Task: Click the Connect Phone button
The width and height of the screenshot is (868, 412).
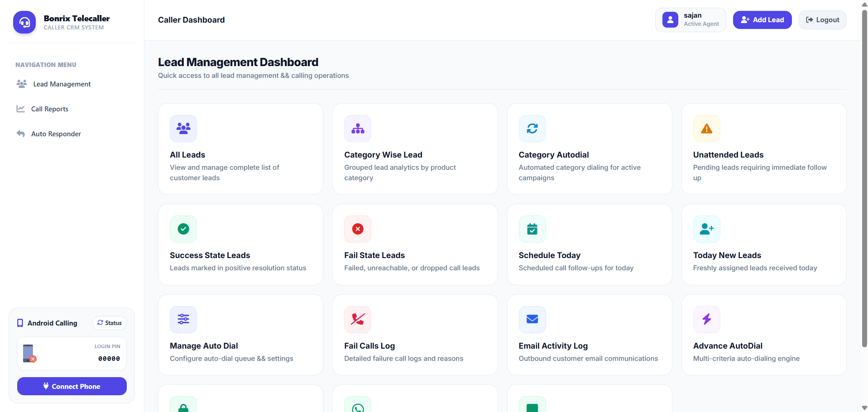Action: (x=72, y=386)
